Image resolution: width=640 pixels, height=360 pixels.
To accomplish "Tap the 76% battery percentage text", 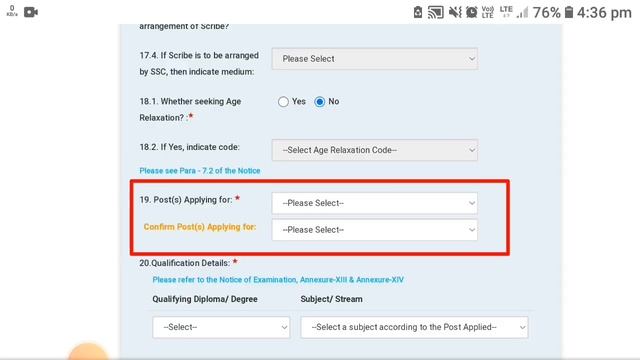I will coord(547,13).
